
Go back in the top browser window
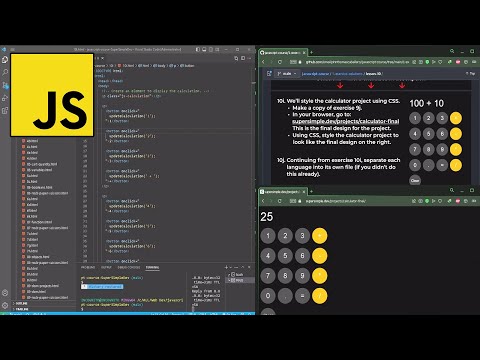click(263, 62)
